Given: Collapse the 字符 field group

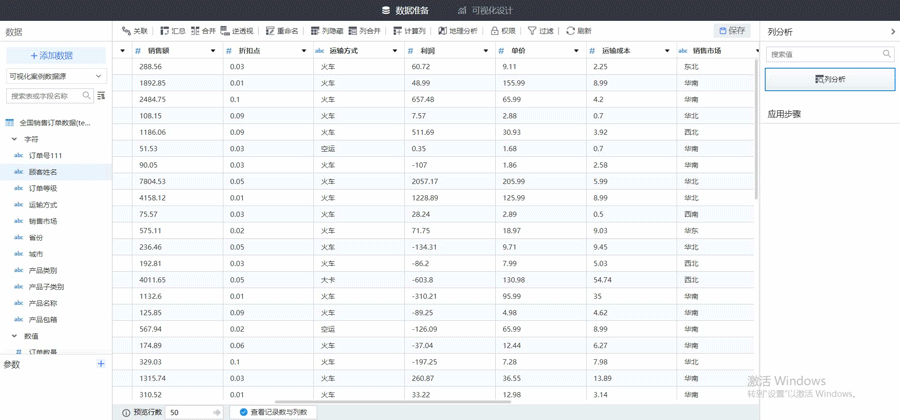Looking at the screenshot, I should [x=14, y=139].
